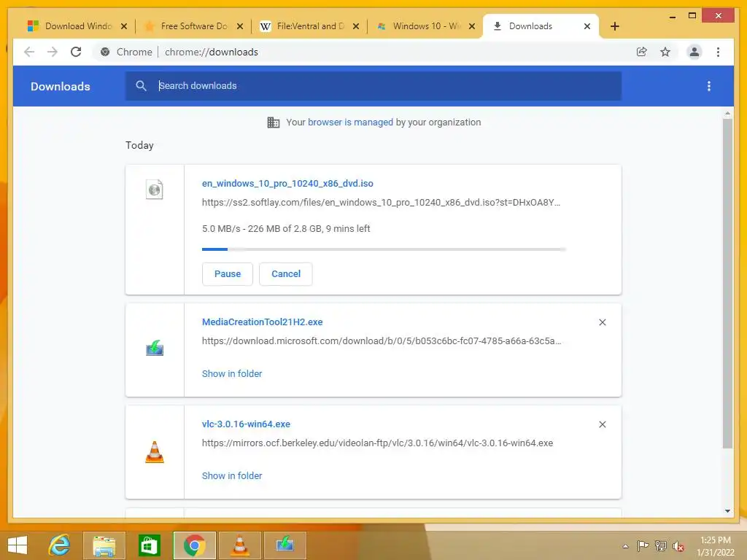Bookmark this tab with the star icon
Image resolution: width=747 pixels, height=560 pixels.
click(x=665, y=52)
